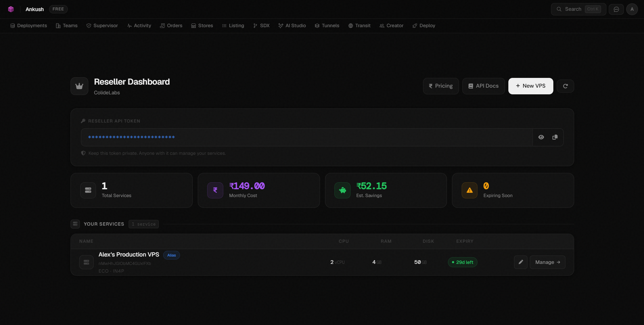Viewport: 644px width, 325px height.
Task: Click the 'ECO · IN4P' plan text
Action: 111,271
